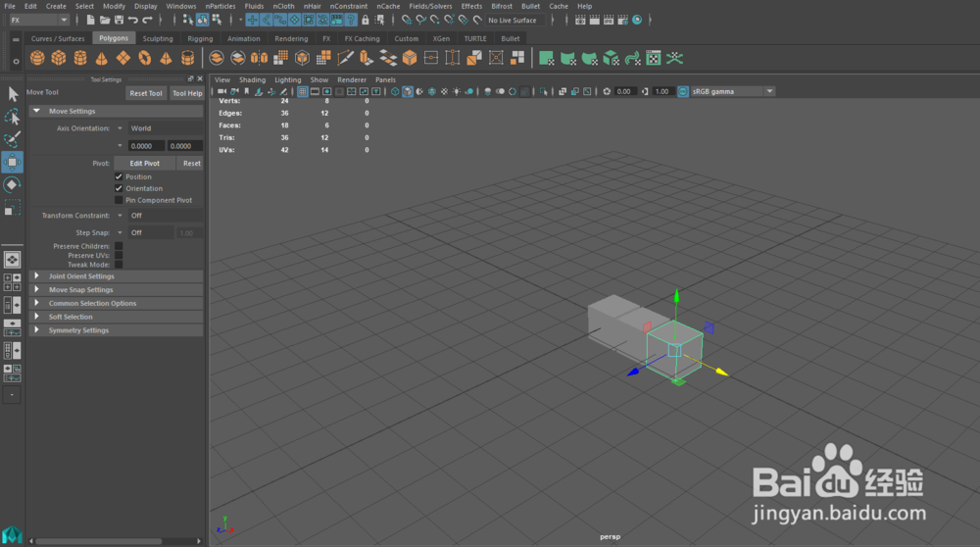Click Tool Settings horizontal scrollbar

pos(99,541)
